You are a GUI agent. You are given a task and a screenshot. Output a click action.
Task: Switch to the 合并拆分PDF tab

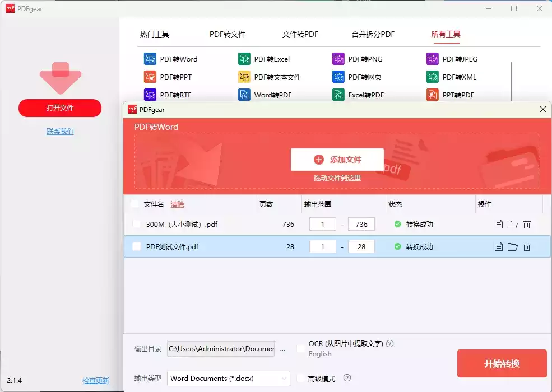point(373,34)
